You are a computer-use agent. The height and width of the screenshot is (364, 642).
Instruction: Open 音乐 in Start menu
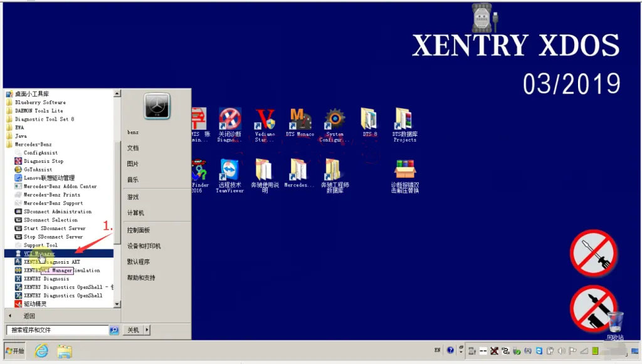tap(133, 180)
